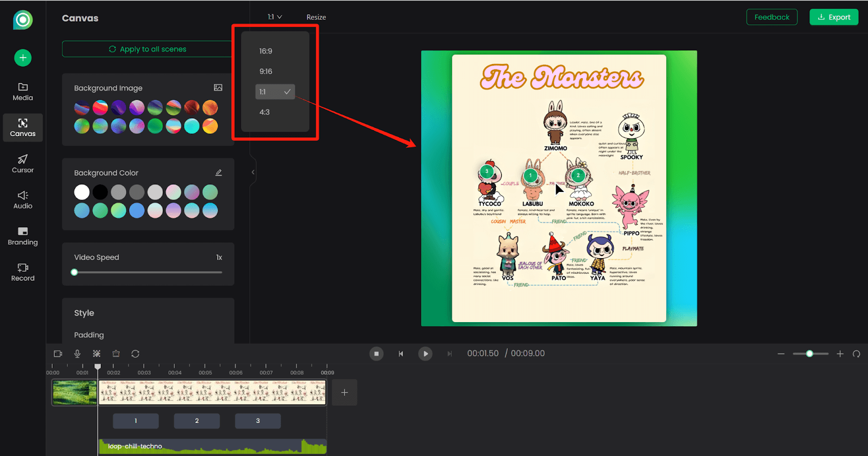Click the timeline microphone icon
Image resolution: width=868 pixels, height=456 pixels.
(x=78, y=354)
